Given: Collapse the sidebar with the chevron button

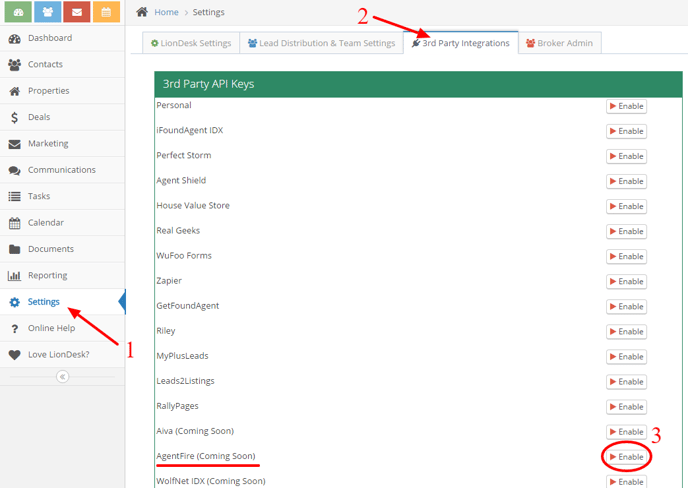Looking at the screenshot, I should pyautogui.click(x=62, y=377).
